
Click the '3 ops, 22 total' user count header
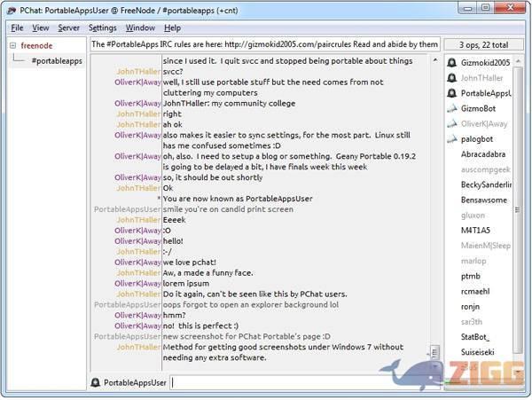(x=484, y=44)
